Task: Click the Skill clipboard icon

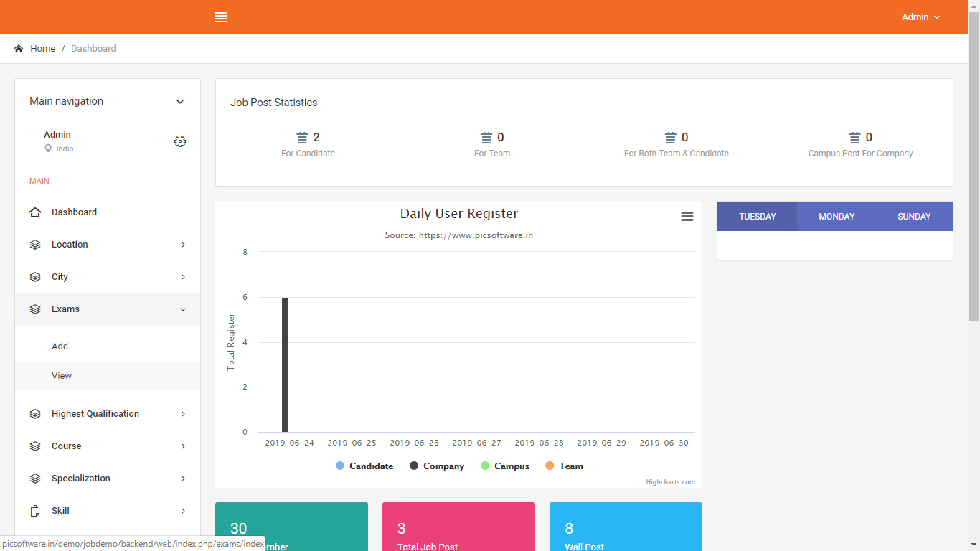Action: coord(35,511)
